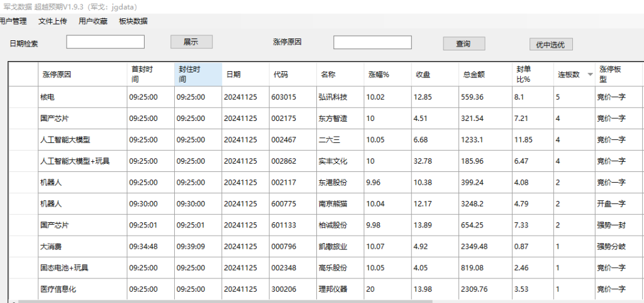Sort by the 封住时间 column header
The width and height of the screenshot is (644, 303).
tap(198, 74)
